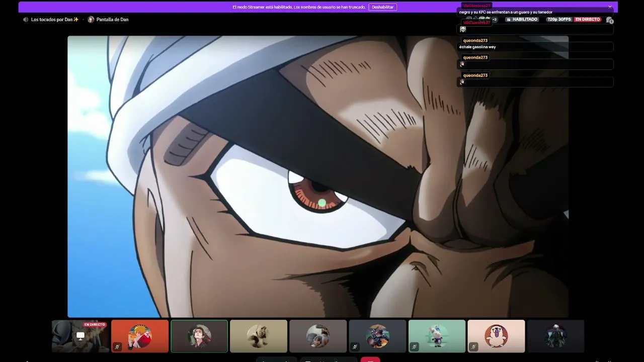Click the muted mic icon on the pink tile
Screen dimensions: 644x362
[x=473, y=346]
